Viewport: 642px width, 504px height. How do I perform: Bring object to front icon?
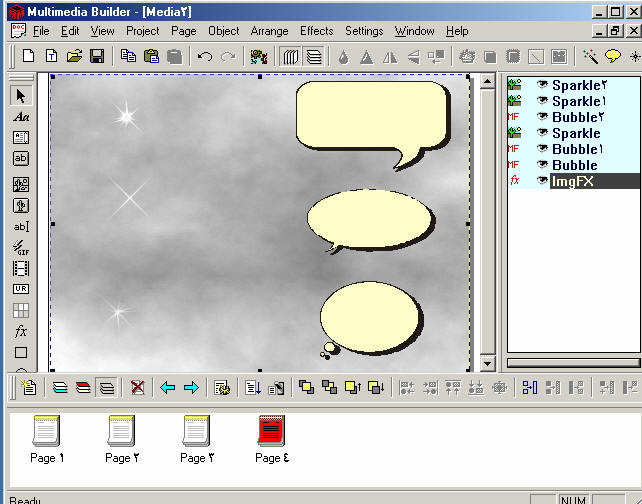pos(306,387)
